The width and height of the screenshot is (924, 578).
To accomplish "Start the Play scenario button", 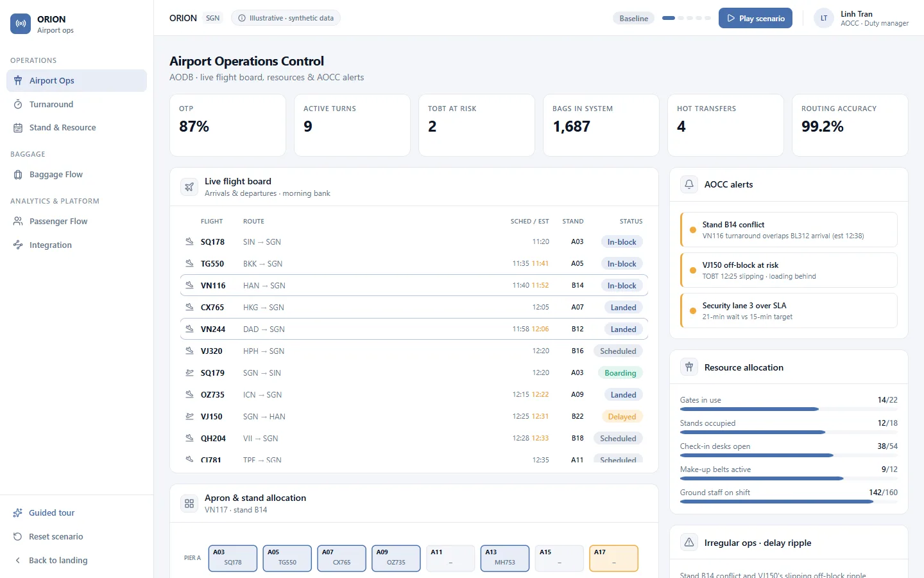I will 755,18.
